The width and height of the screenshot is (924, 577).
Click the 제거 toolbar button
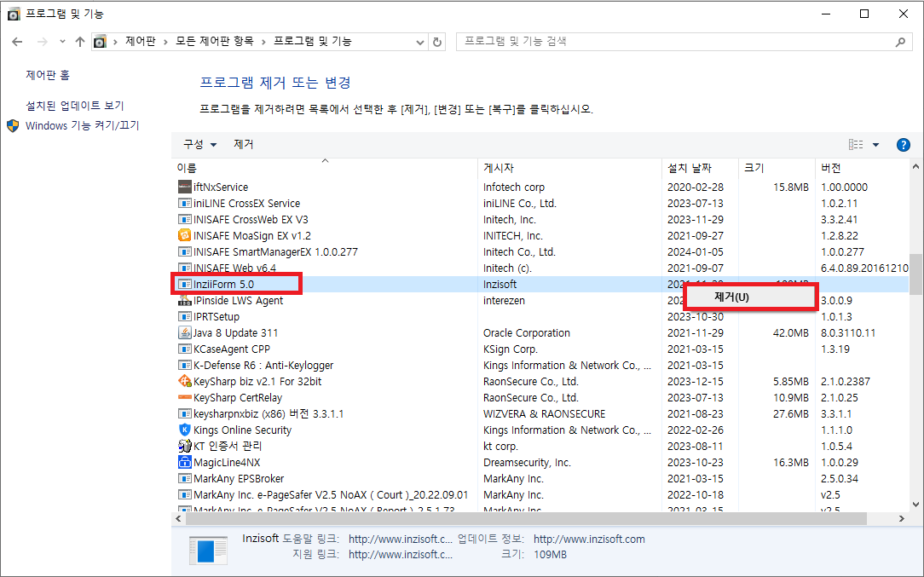(x=244, y=144)
